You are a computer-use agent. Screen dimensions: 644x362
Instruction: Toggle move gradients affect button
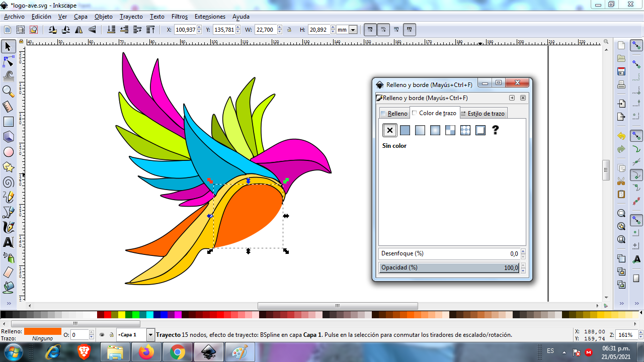point(396,30)
